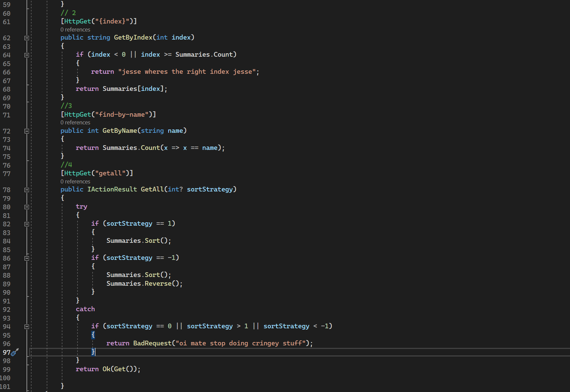Open the 0 references CodeLens above GetByName
The height and width of the screenshot is (392, 570).
(75, 122)
